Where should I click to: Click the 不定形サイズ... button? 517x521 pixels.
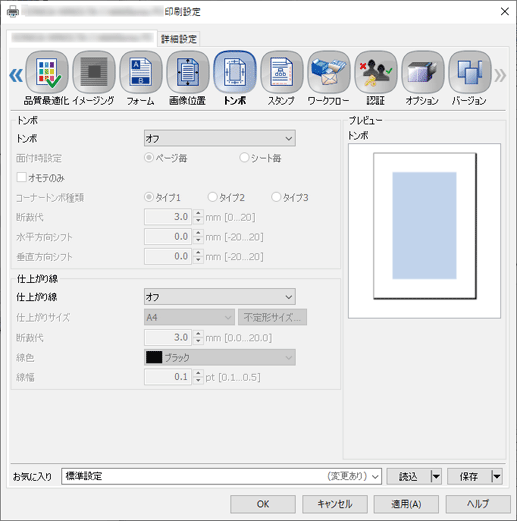point(272,317)
